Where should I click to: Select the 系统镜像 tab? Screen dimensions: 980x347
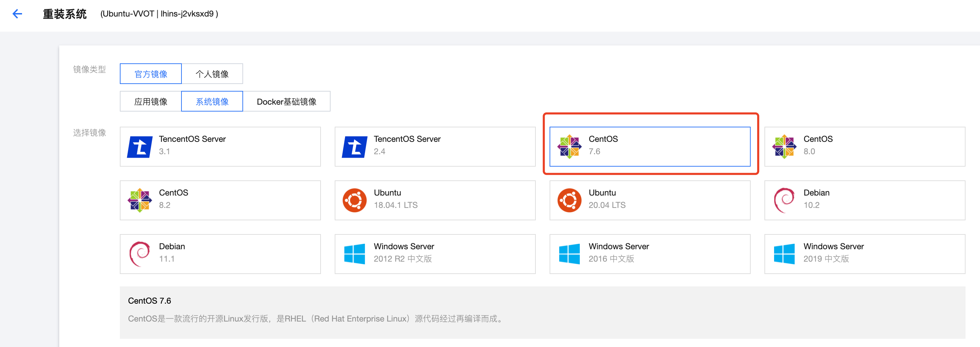click(212, 101)
